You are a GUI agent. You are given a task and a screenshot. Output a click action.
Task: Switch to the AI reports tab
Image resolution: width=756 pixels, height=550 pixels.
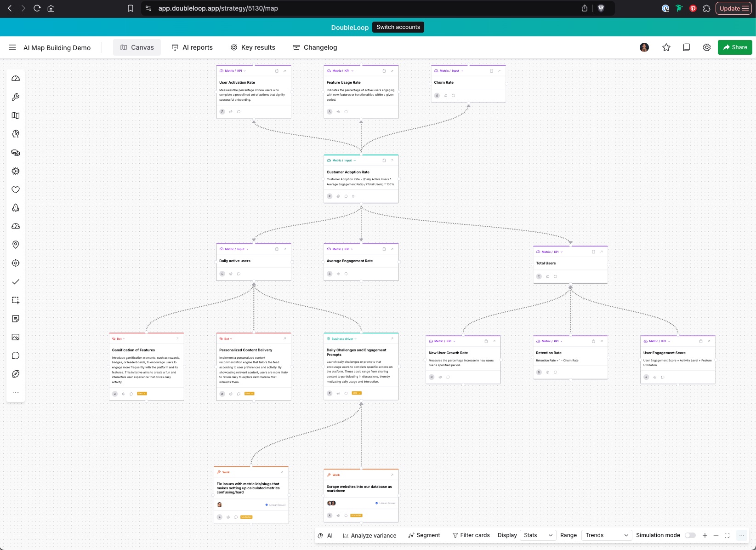[x=192, y=47]
